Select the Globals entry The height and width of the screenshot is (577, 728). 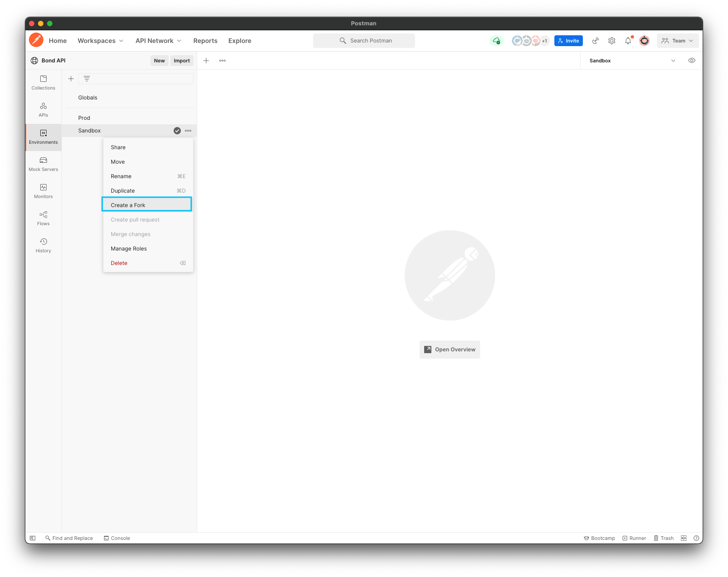(129, 98)
